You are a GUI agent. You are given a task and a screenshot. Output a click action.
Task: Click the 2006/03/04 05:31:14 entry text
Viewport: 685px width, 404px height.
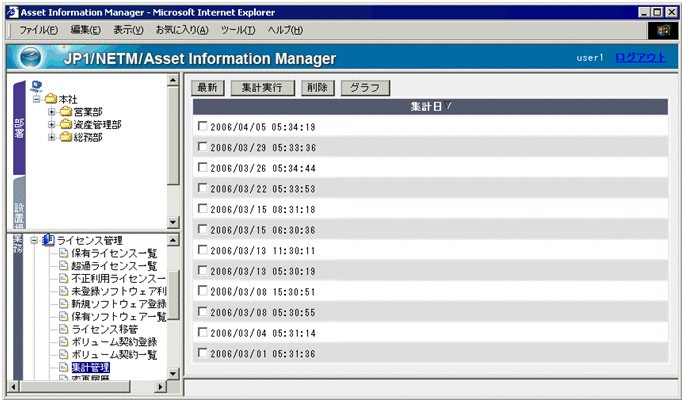(263, 333)
